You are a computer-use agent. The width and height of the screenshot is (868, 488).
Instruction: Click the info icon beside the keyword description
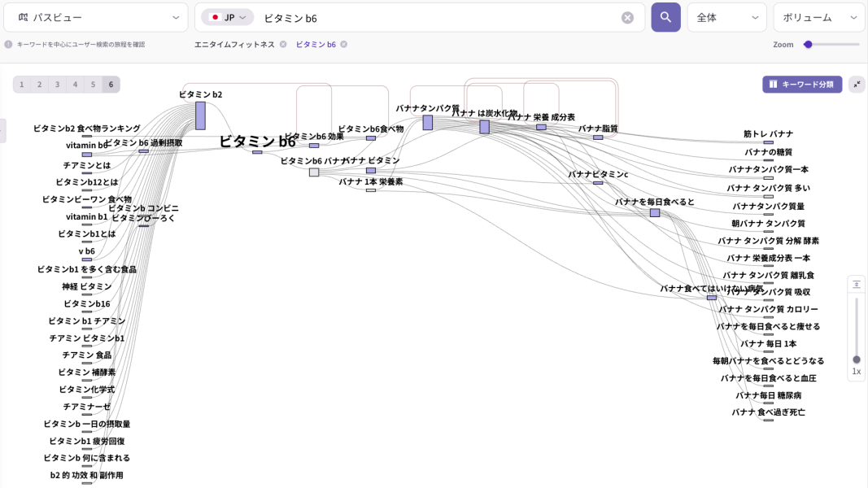[x=8, y=45]
